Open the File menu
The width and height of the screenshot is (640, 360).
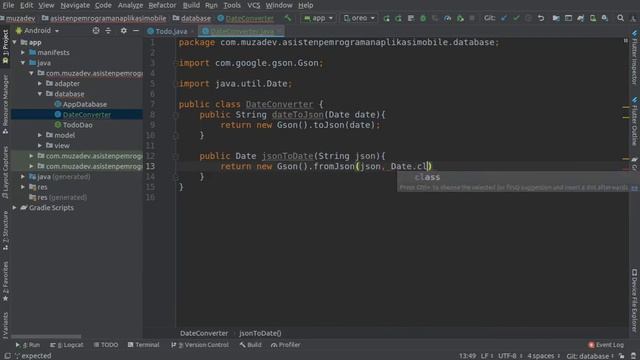pyautogui.click(x=8, y=5)
